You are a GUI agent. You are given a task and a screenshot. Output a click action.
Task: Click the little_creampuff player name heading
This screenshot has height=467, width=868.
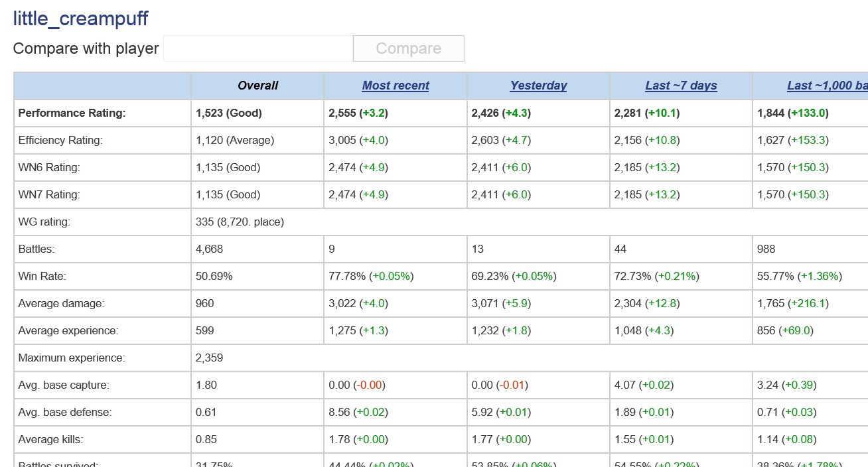tap(80, 19)
